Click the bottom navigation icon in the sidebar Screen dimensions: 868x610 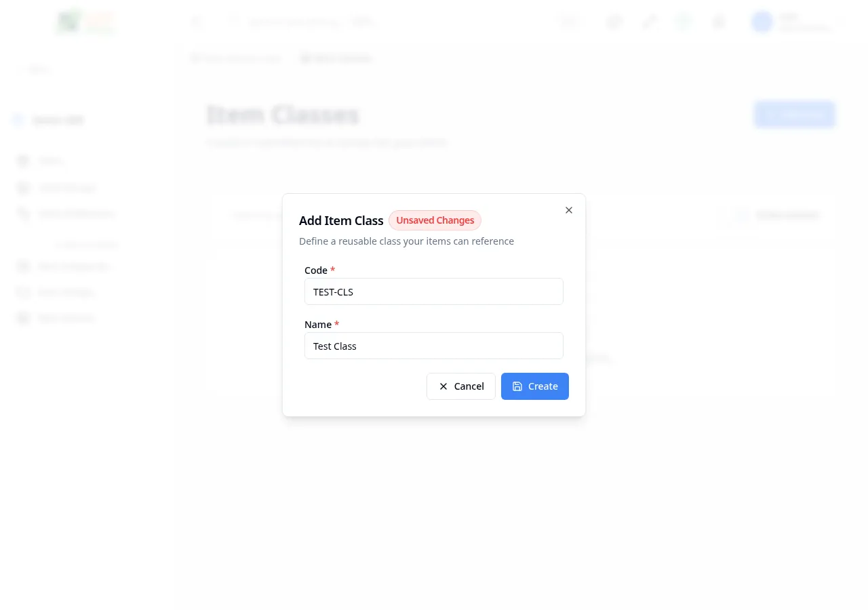pyautogui.click(x=23, y=318)
